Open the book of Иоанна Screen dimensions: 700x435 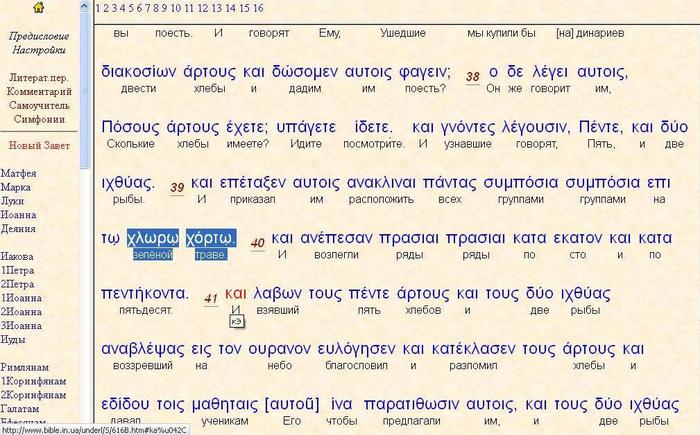point(18,214)
